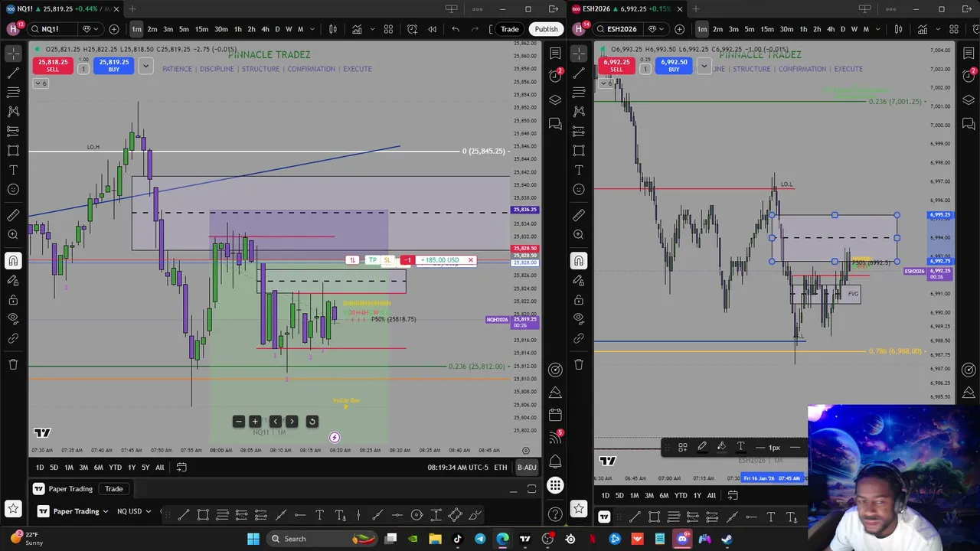Toggle magnet mode in NQ1! left toolbar
This screenshot has width=980, height=551.
13,261
